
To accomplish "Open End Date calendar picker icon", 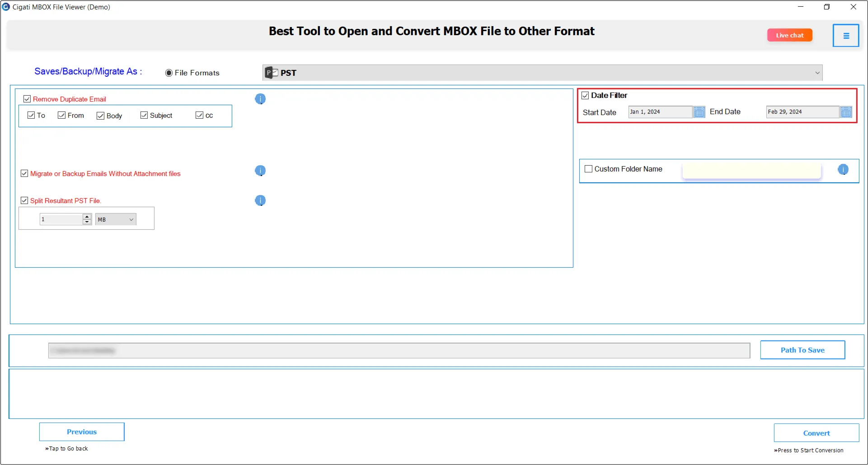I will click(846, 112).
